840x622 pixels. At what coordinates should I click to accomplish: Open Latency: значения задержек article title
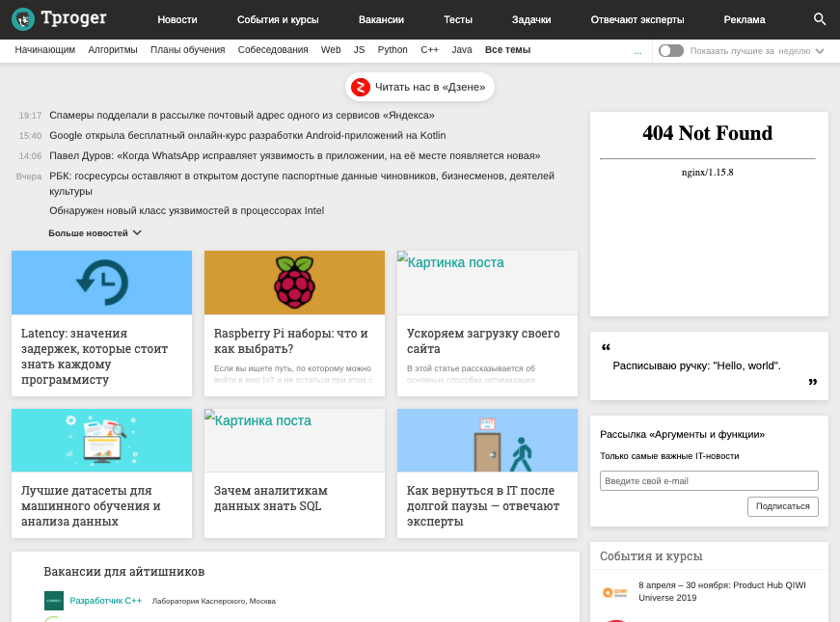click(95, 356)
